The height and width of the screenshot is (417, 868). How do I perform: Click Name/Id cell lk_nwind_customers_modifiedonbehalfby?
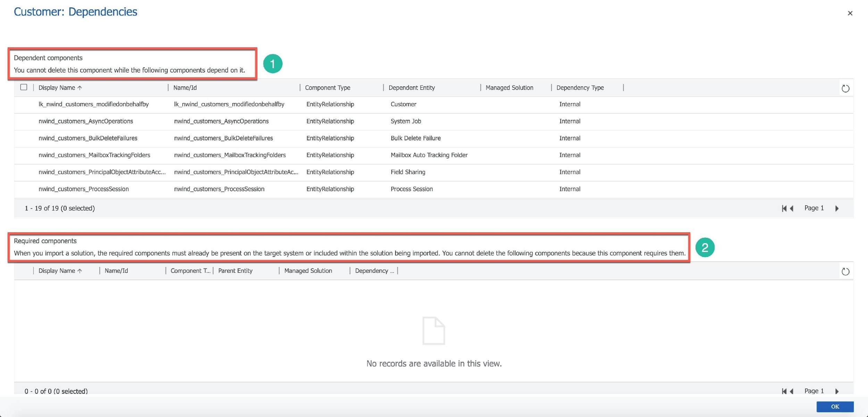click(x=229, y=104)
